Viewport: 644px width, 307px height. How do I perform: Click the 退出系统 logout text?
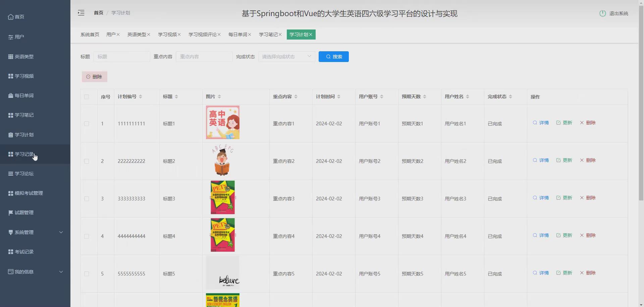(x=619, y=13)
